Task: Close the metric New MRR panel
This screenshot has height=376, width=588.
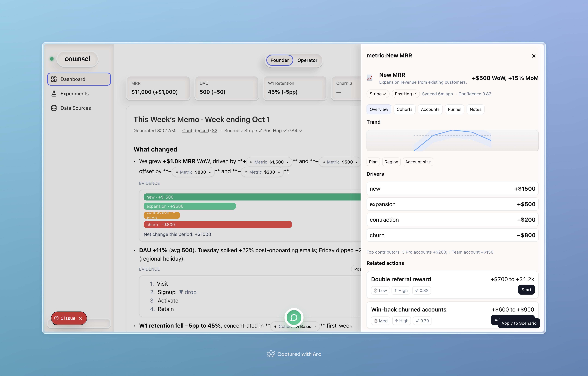Action: click(534, 56)
